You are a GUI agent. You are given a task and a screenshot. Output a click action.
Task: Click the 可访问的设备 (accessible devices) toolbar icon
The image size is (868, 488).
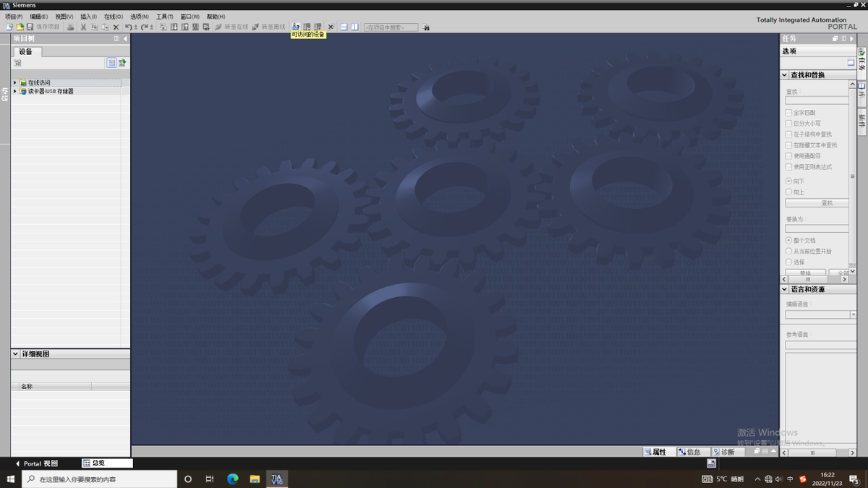coord(296,27)
